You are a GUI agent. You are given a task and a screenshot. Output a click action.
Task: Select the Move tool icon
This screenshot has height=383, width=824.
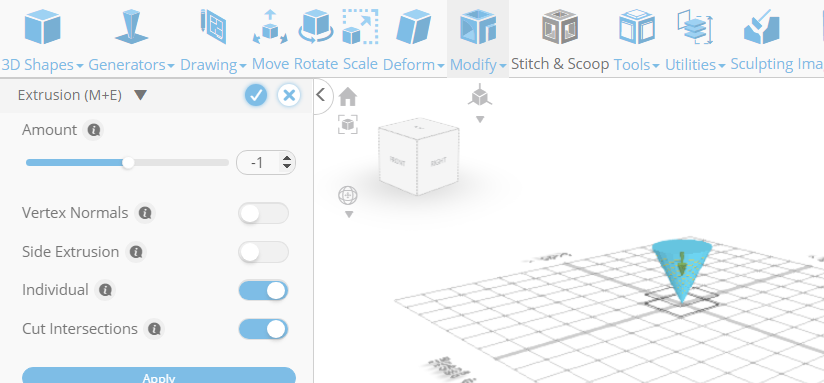coord(270,27)
